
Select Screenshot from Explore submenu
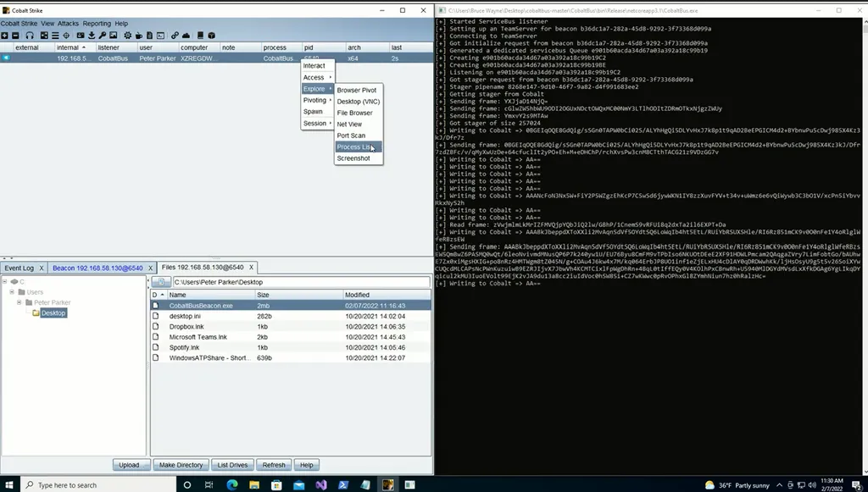[x=359, y=158]
